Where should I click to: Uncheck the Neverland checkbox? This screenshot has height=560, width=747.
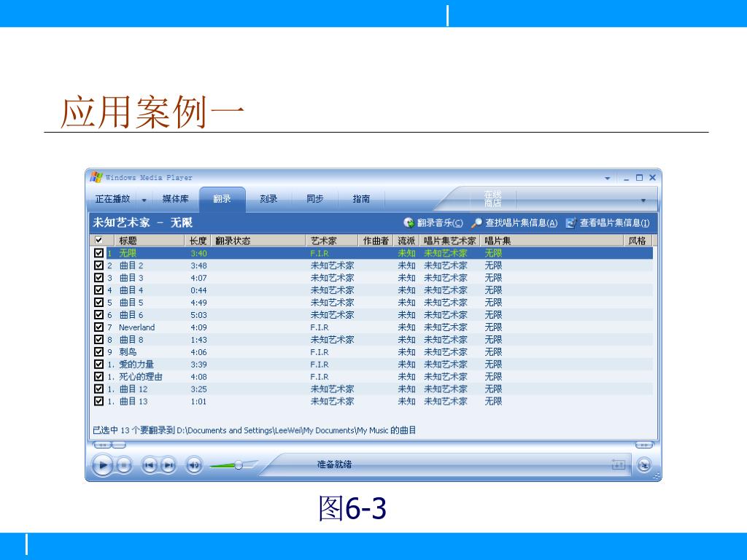(x=98, y=327)
